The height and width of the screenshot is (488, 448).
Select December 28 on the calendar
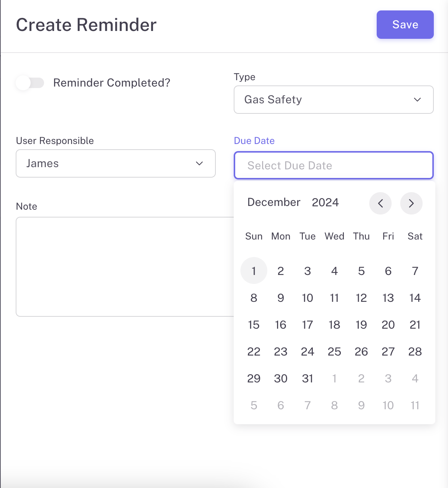click(x=415, y=351)
